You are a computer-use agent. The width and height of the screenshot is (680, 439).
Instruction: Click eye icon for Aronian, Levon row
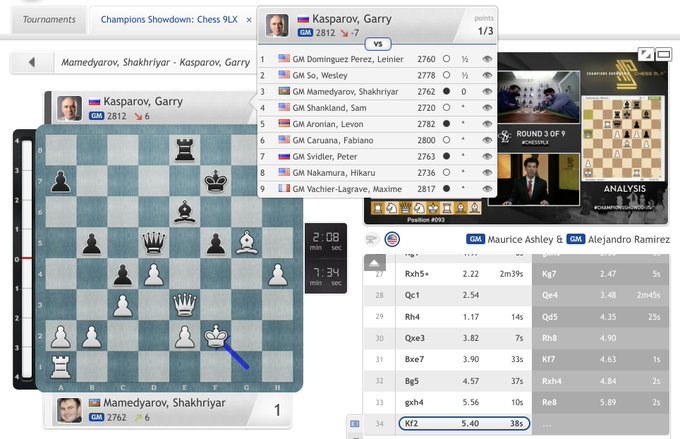pyautogui.click(x=487, y=124)
